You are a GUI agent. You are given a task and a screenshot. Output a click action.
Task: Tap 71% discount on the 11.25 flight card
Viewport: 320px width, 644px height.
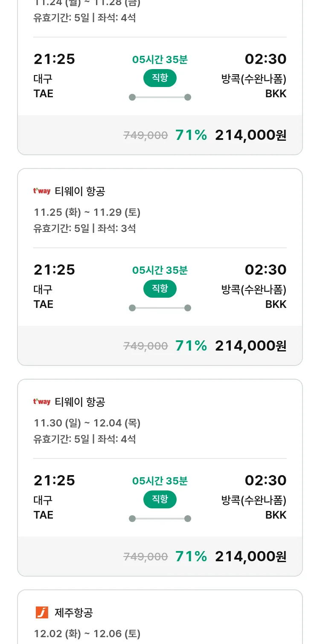tap(191, 345)
